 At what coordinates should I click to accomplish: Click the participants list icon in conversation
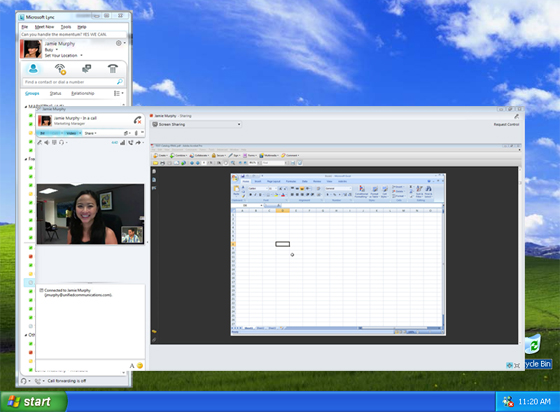point(126,133)
